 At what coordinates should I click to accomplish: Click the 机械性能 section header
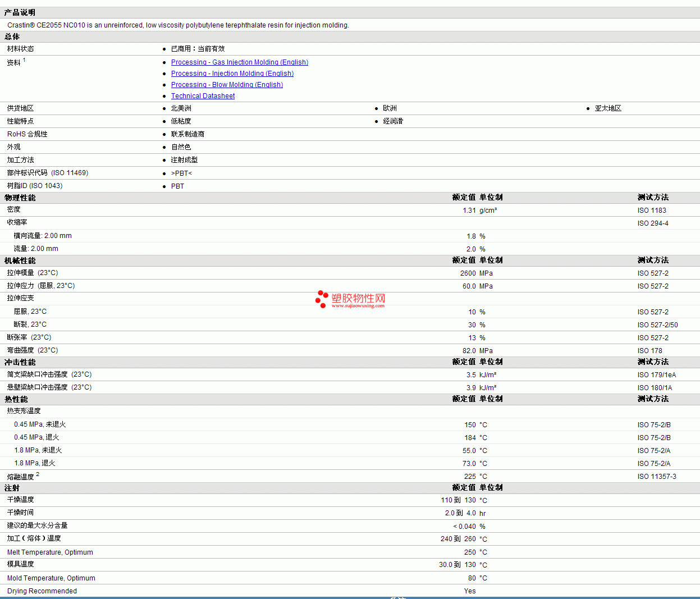[x=20, y=260]
